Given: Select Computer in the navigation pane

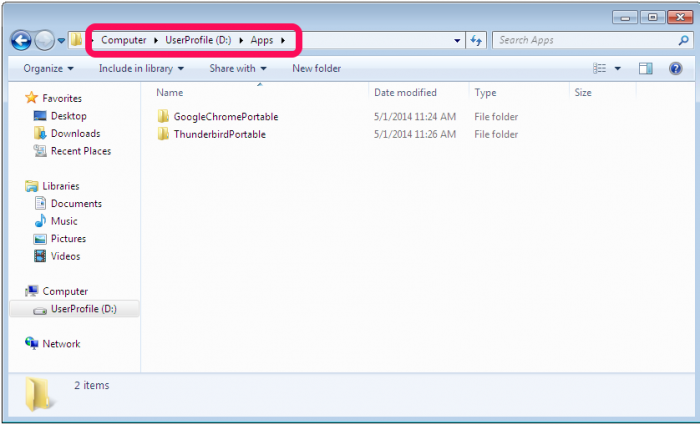Looking at the screenshot, I should pyautogui.click(x=65, y=292).
